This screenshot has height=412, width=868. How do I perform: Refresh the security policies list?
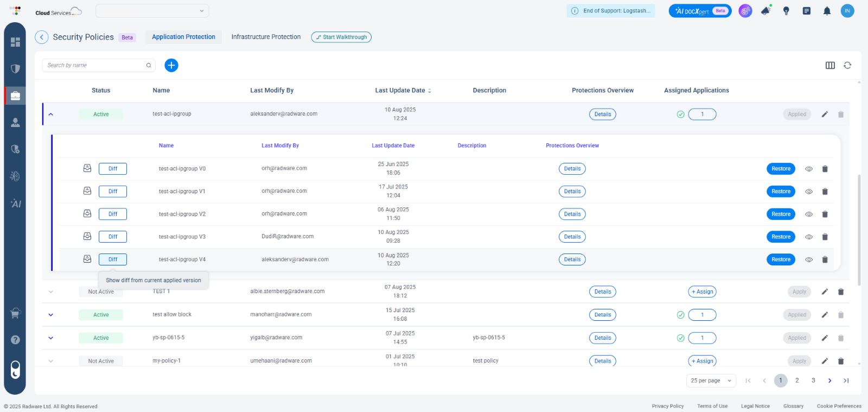847,65
